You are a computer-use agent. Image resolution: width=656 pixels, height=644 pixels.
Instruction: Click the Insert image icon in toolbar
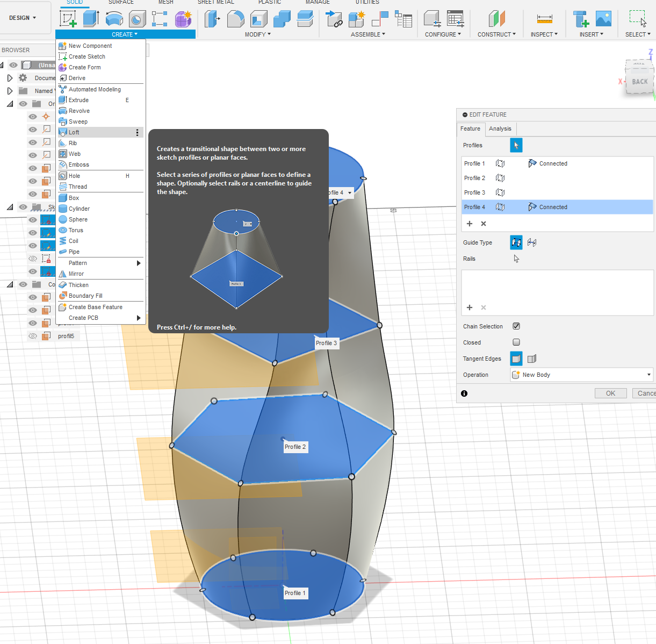tap(603, 19)
